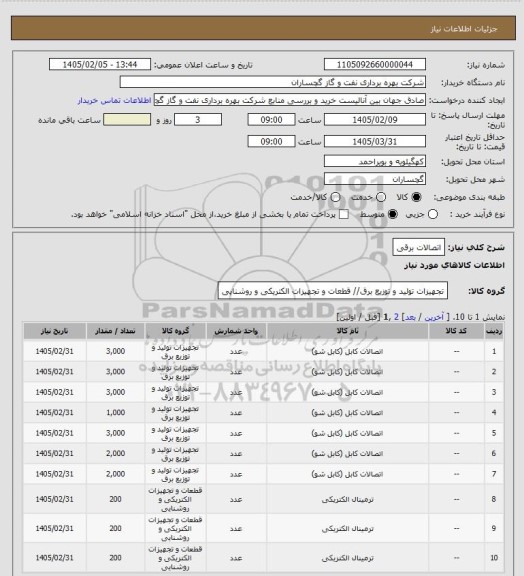Click quantity 1,000 in row 4
Viewport: 524px width, 576px height.
click(115, 413)
